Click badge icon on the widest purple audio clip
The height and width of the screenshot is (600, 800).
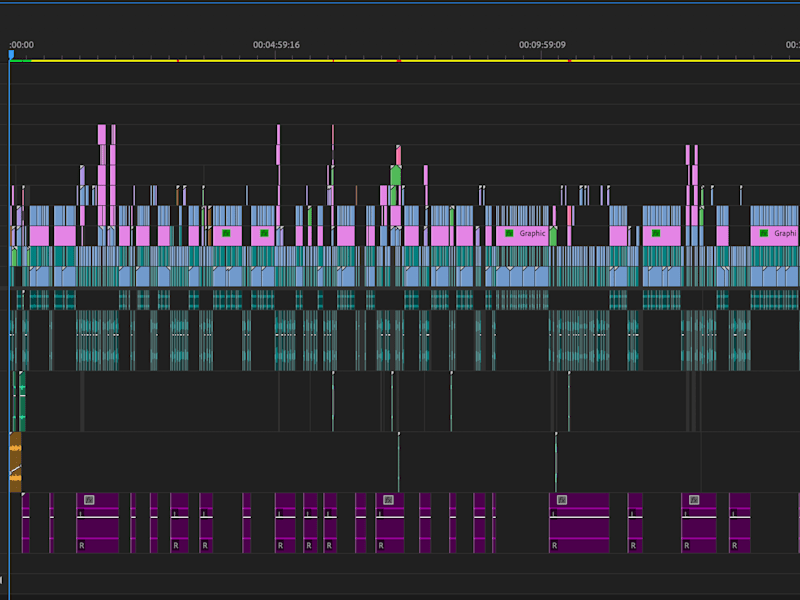(x=562, y=500)
